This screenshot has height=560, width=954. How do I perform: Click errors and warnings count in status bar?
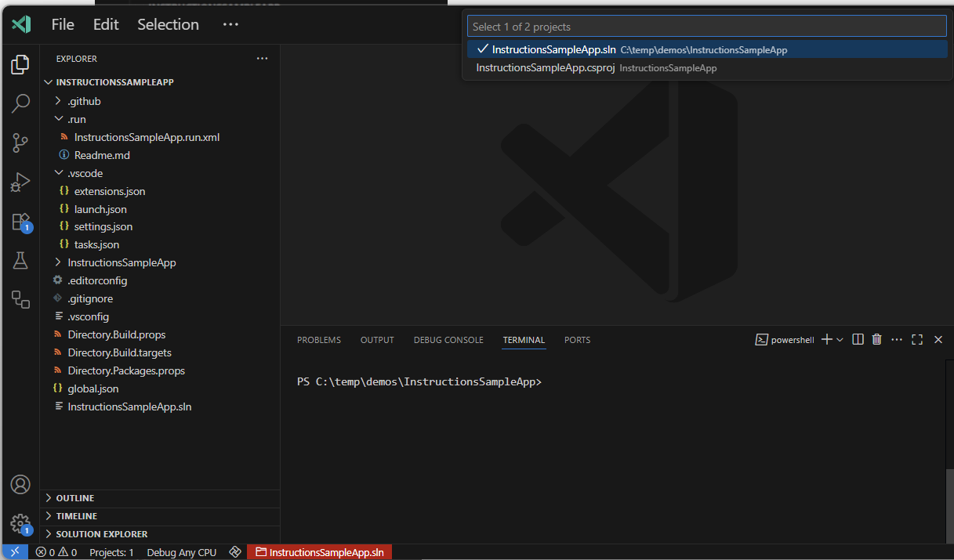[x=56, y=552]
